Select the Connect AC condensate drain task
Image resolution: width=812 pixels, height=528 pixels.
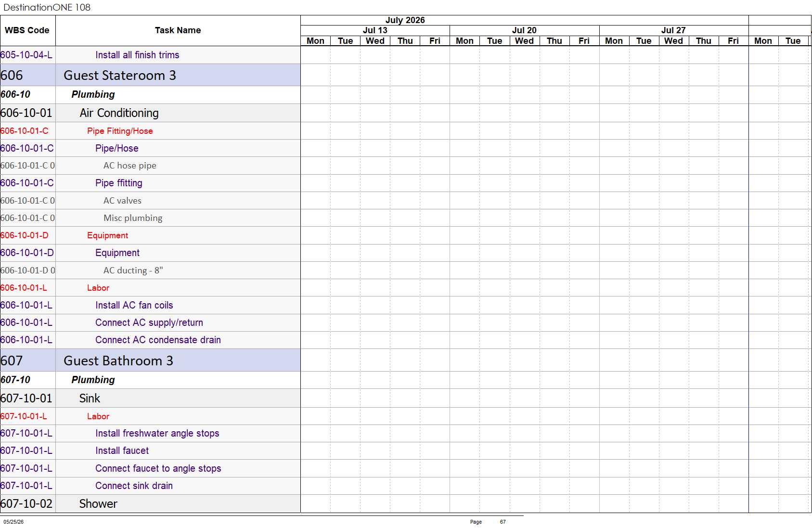coord(158,340)
